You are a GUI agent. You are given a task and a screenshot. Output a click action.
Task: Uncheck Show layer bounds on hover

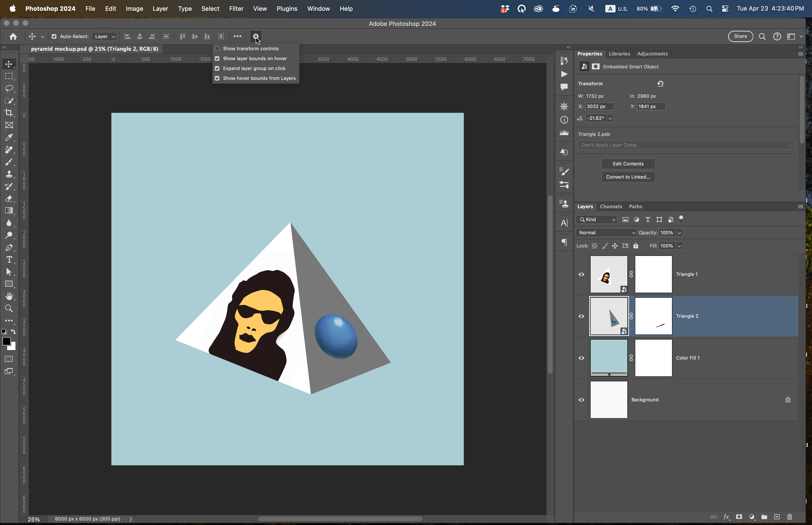point(217,59)
